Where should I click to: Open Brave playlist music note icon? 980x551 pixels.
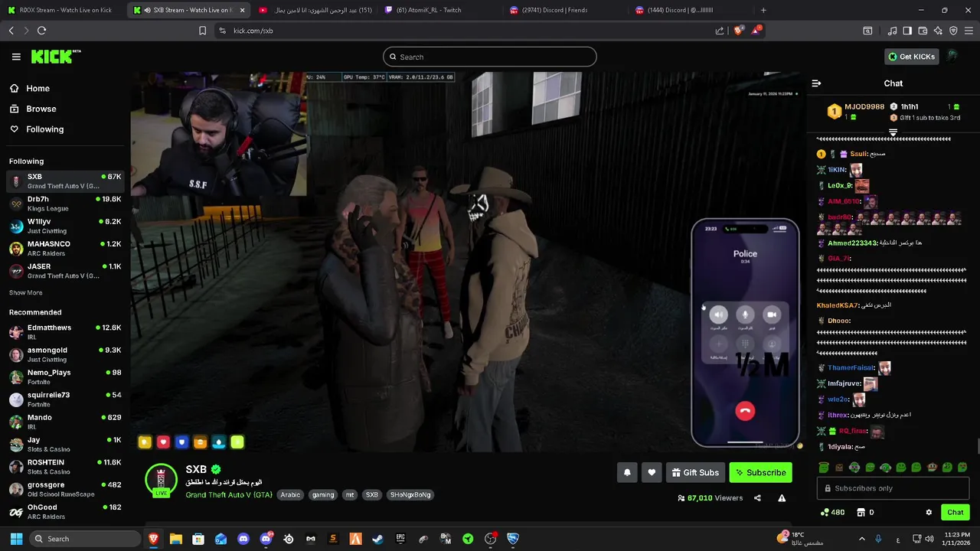[892, 31]
